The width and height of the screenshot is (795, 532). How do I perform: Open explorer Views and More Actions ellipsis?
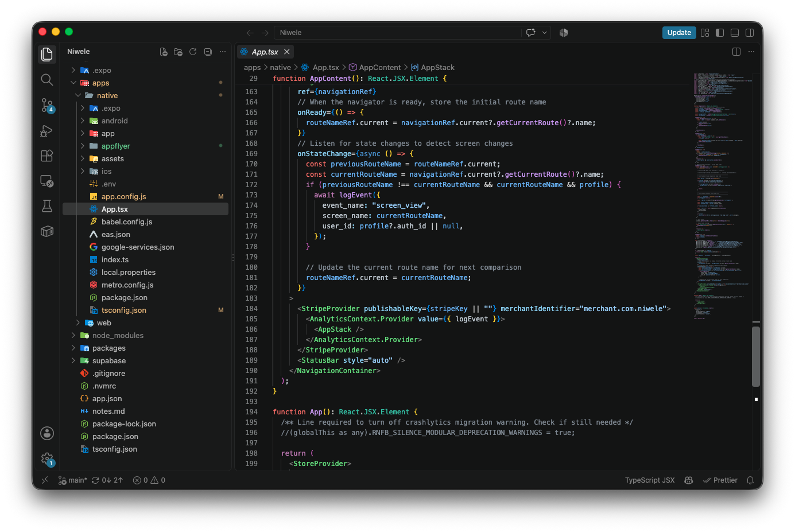pyautogui.click(x=223, y=52)
